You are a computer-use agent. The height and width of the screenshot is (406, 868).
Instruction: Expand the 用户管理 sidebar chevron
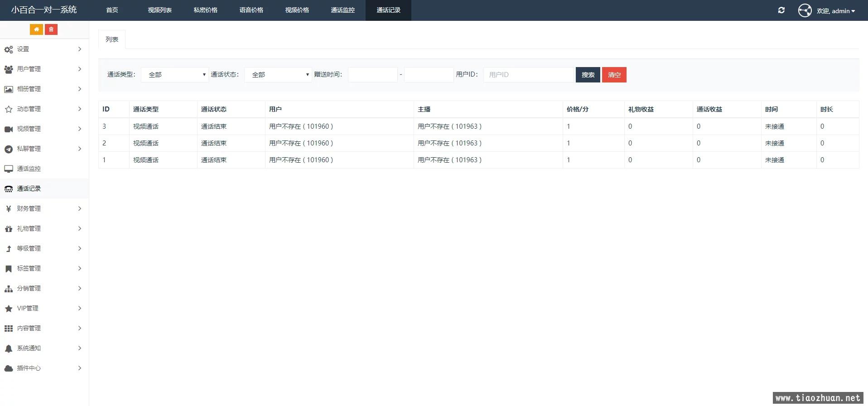click(80, 69)
